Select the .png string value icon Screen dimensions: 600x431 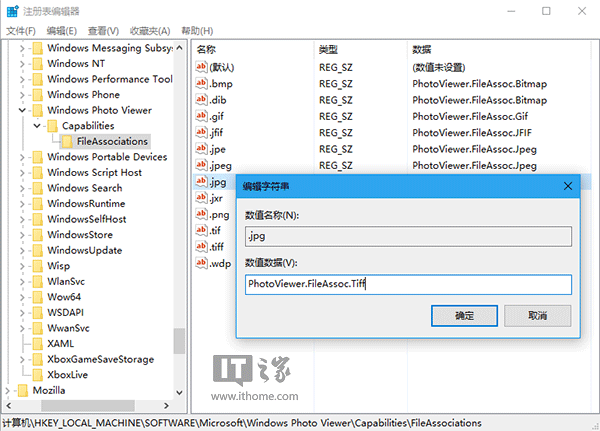(x=201, y=214)
